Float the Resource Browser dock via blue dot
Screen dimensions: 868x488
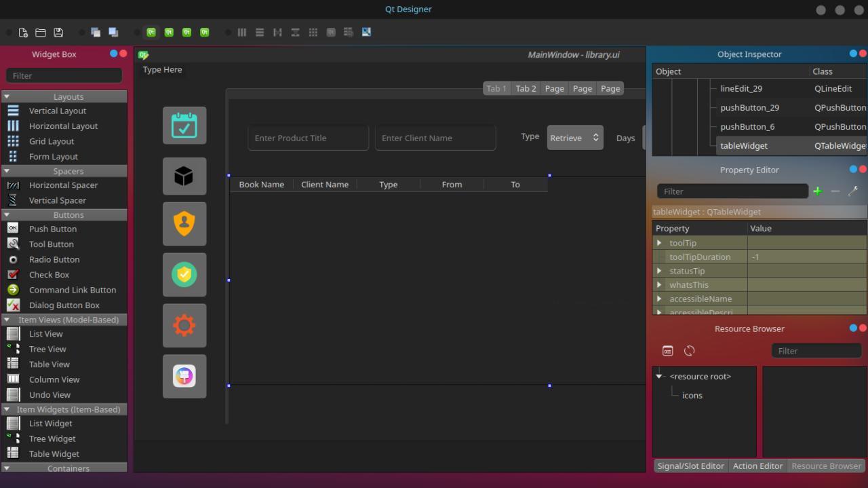tap(853, 328)
